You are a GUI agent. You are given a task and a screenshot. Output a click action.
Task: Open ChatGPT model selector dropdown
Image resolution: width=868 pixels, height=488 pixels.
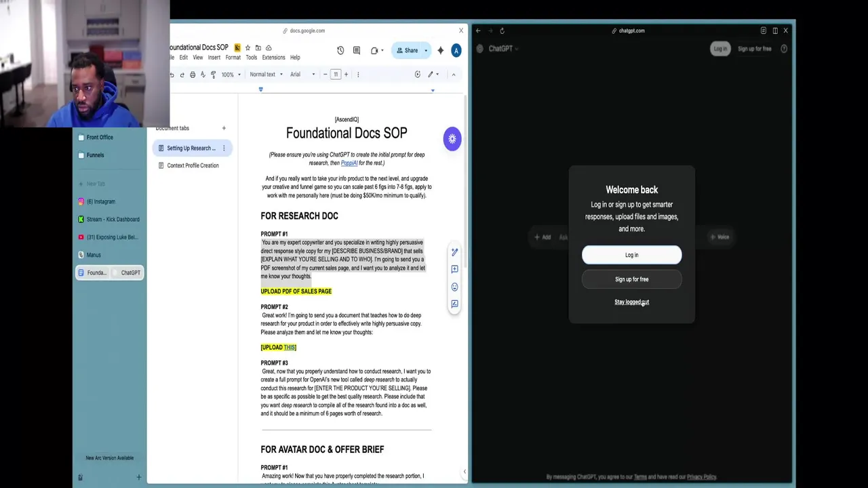click(502, 49)
